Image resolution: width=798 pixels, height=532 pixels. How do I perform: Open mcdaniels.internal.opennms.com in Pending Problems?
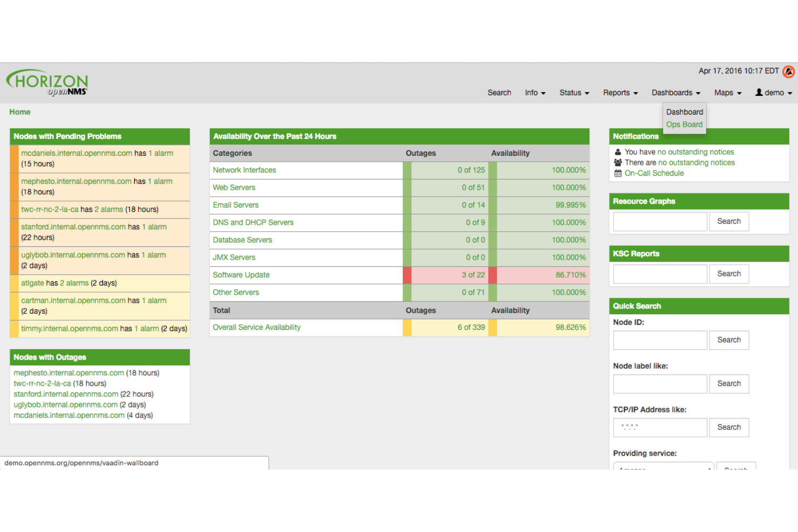click(x=77, y=153)
